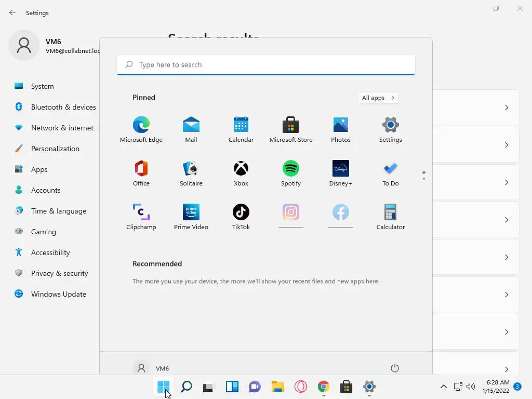Viewport: 532px width, 399px height.
Task: Launch the Xbox app
Action: coord(241,174)
